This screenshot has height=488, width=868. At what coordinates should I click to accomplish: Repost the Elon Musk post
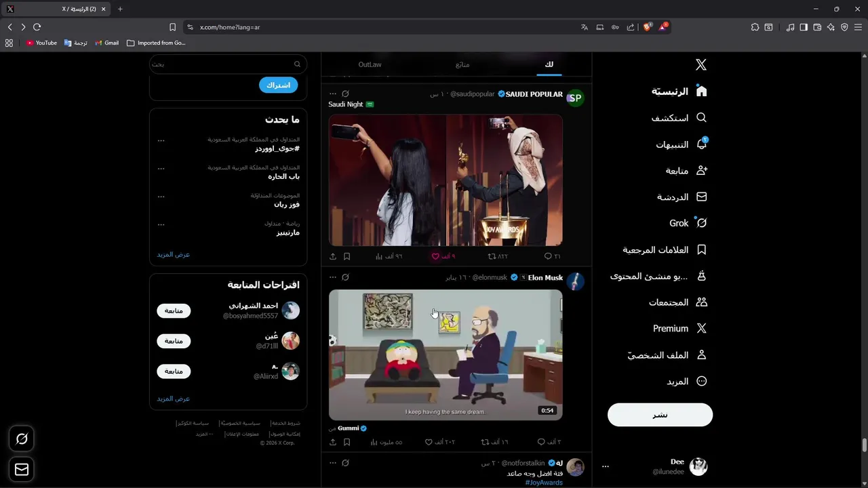(x=494, y=442)
